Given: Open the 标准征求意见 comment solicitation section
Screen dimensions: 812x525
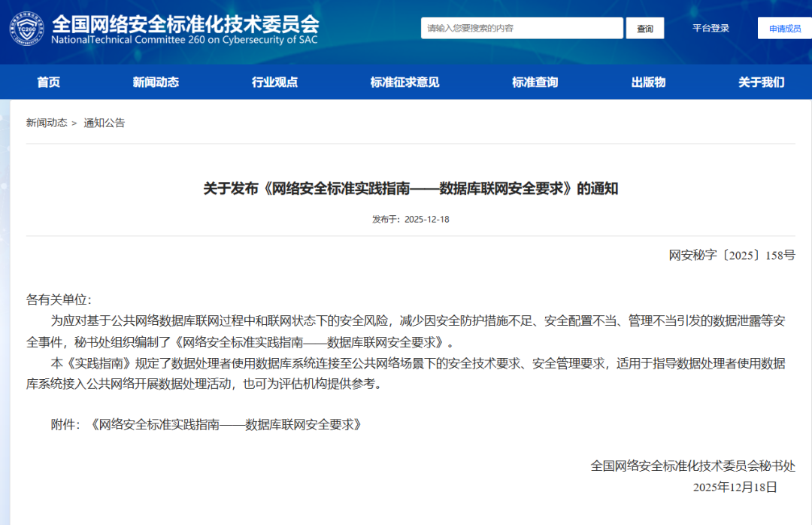Looking at the screenshot, I should 404,82.
